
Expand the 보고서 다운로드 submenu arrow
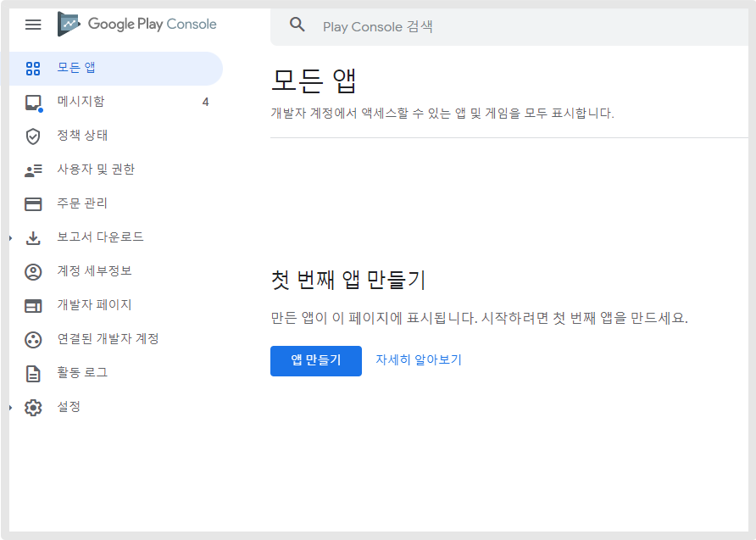12,238
